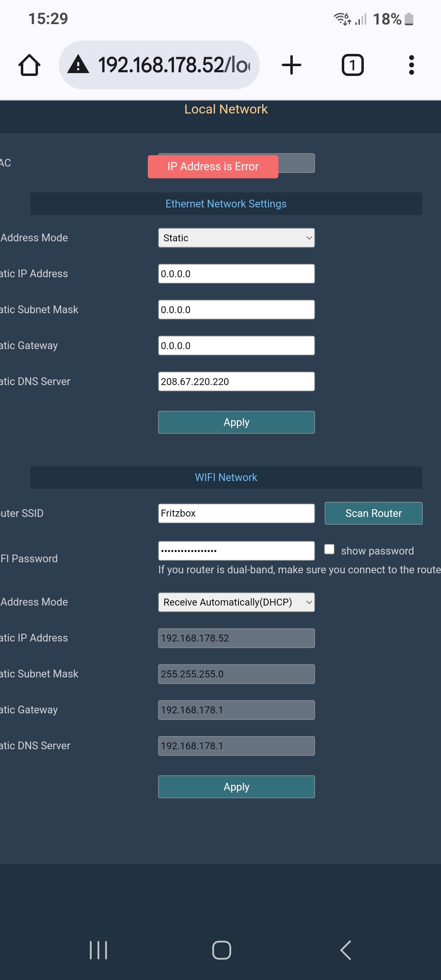Click the WIFI subnet field 255.255.255.0
The height and width of the screenshot is (980, 441).
click(236, 674)
